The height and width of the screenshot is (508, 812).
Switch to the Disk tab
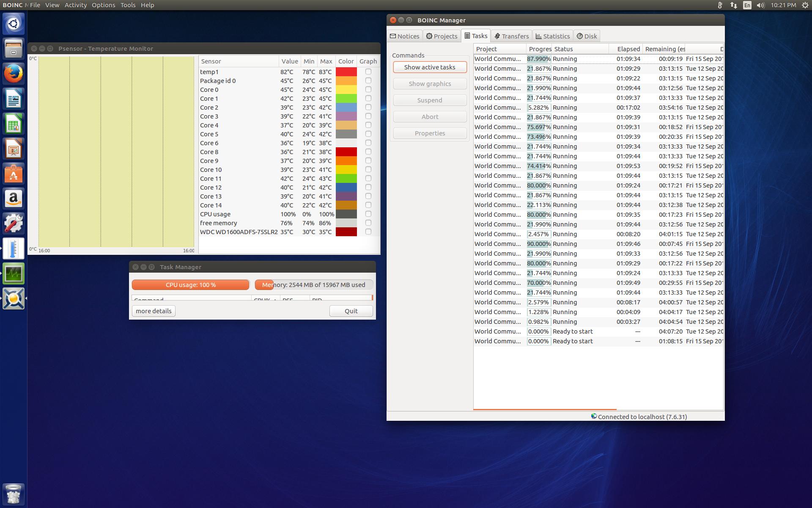(x=587, y=36)
